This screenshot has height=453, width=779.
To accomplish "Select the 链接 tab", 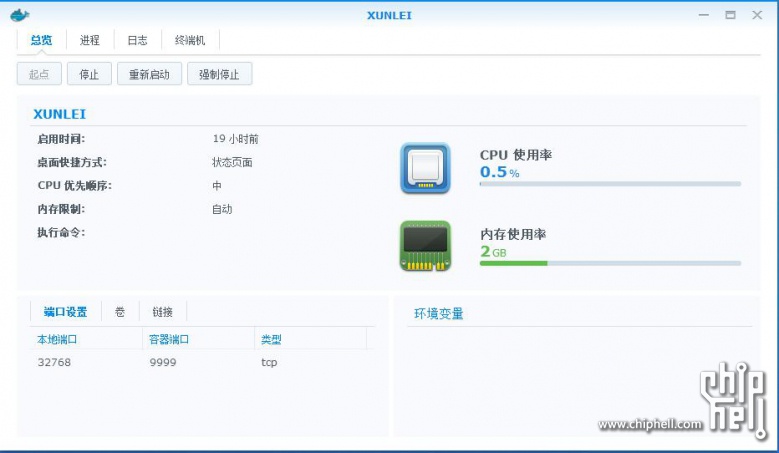I will coord(162,312).
